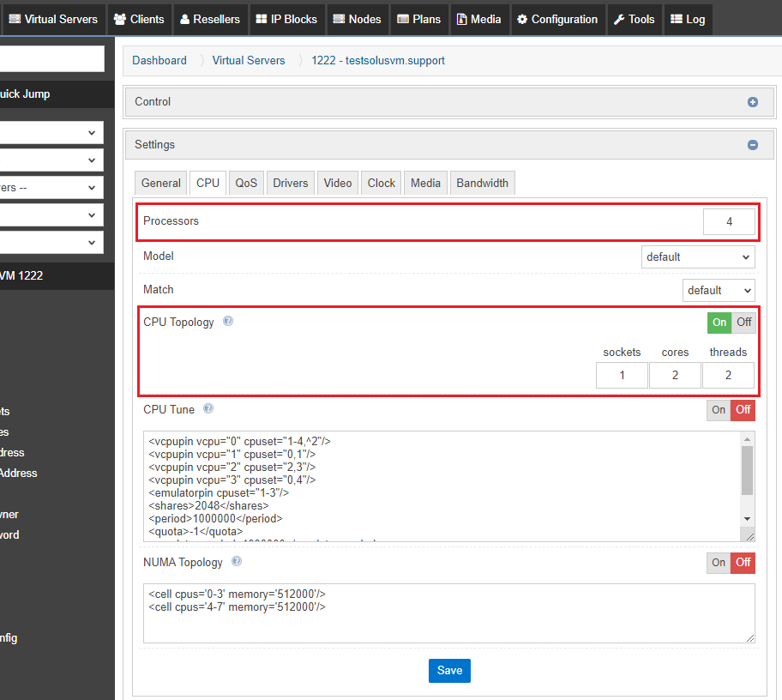Collapse the Settings panel minus icon
This screenshot has width=782, height=700.
[753, 145]
